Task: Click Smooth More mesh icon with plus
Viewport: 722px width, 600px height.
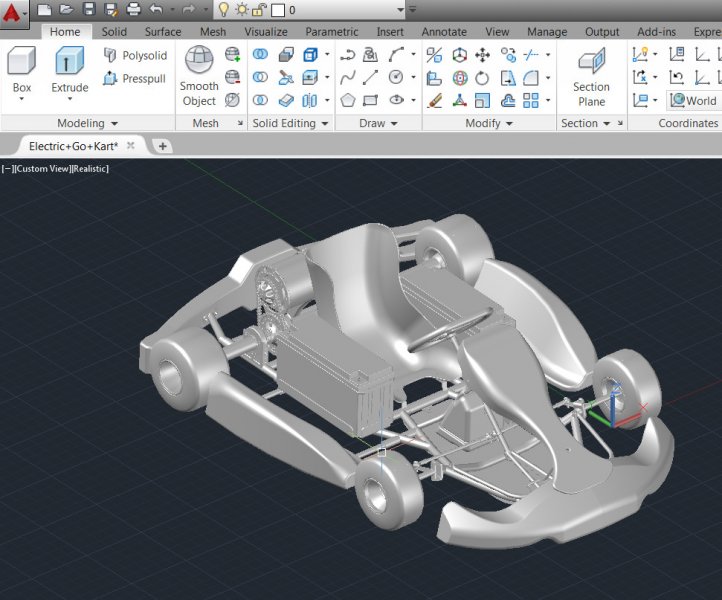Action: (x=233, y=54)
